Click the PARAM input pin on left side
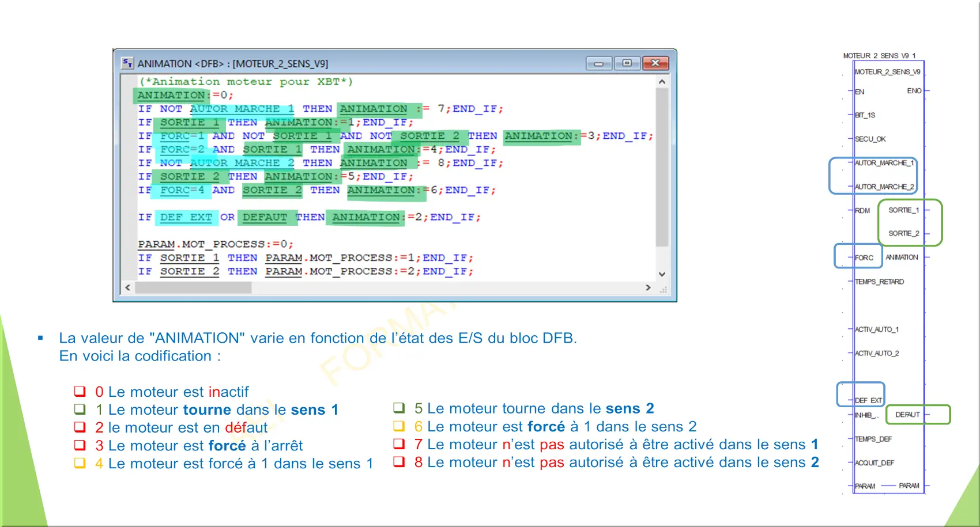Image resolution: width=980 pixels, height=527 pixels. point(865,486)
